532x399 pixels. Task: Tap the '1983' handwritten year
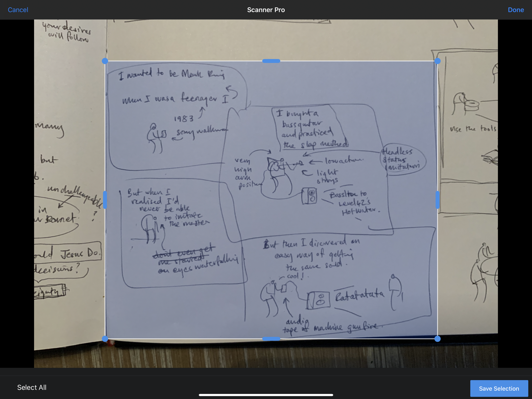(184, 119)
